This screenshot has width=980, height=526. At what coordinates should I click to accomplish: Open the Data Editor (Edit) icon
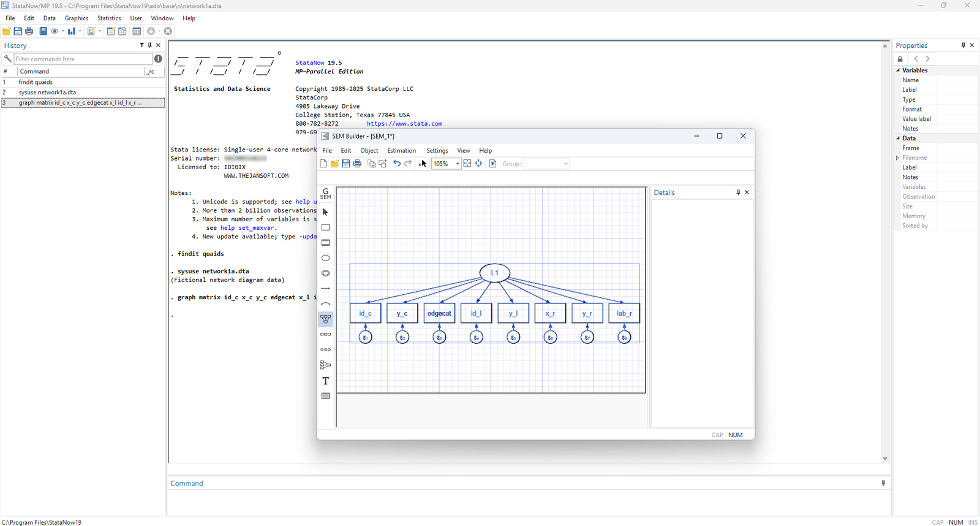click(111, 31)
